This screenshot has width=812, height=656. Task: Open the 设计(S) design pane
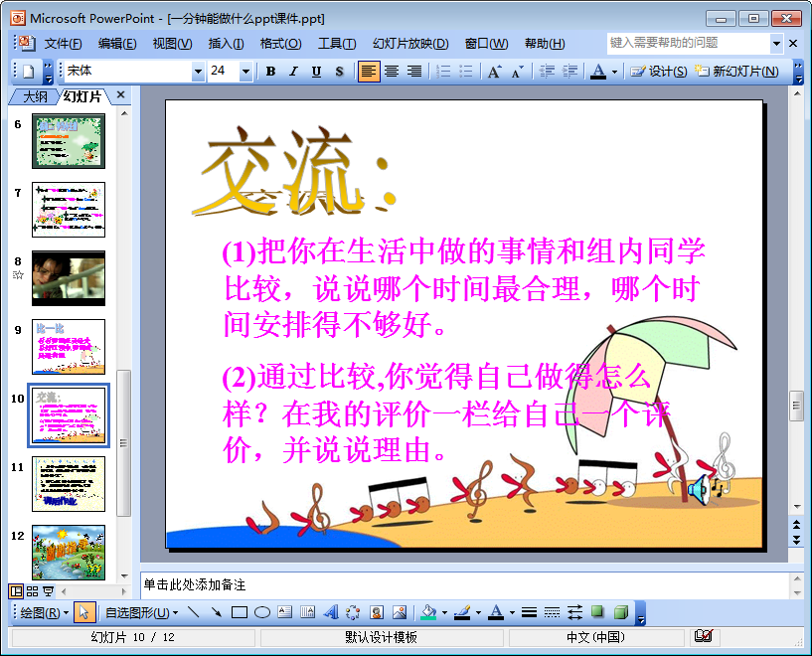tap(659, 72)
